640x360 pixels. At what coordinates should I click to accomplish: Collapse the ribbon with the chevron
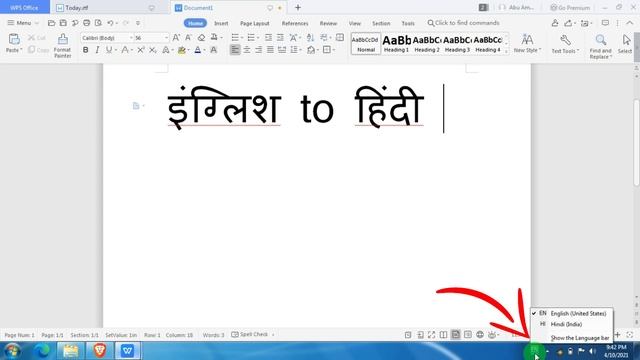point(630,23)
